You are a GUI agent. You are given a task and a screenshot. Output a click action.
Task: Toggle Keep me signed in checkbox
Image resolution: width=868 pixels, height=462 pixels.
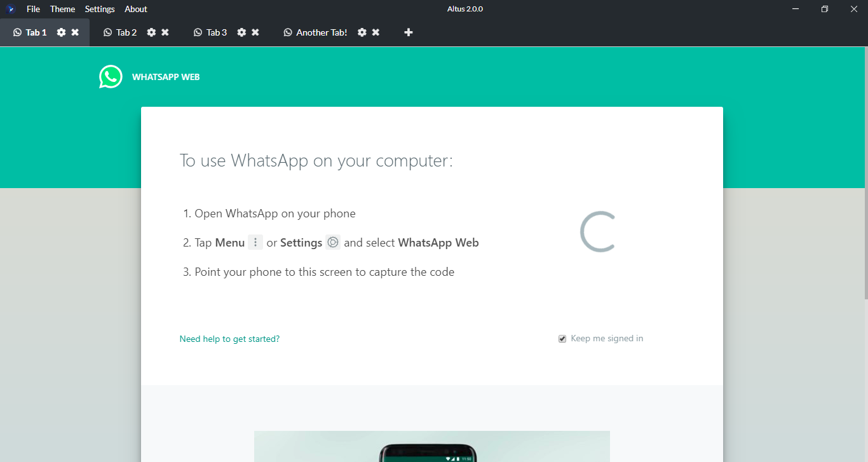click(x=562, y=339)
